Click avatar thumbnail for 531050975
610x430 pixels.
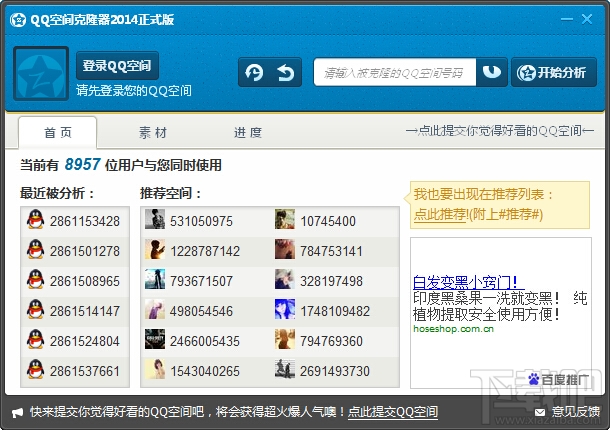[155, 219]
